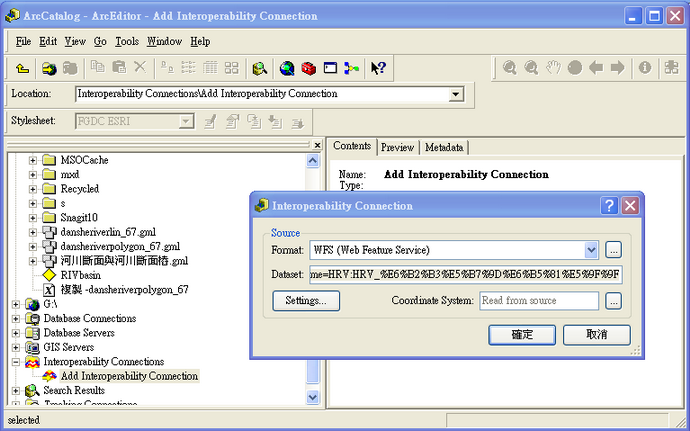Activate the What's This help pointer
Image resolution: width=690 pixels, height=431 pixels.
click(x=378, y=68)
